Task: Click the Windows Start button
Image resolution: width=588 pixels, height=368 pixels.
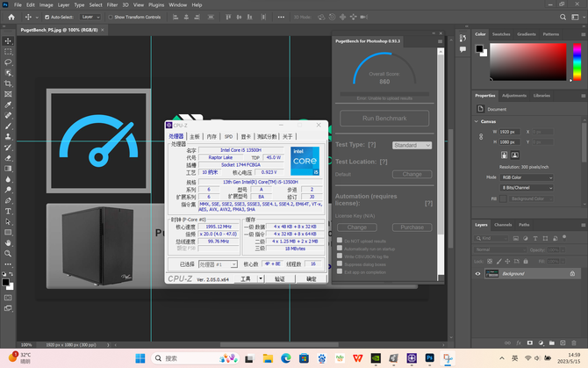Action: click(x=140, y=358)
